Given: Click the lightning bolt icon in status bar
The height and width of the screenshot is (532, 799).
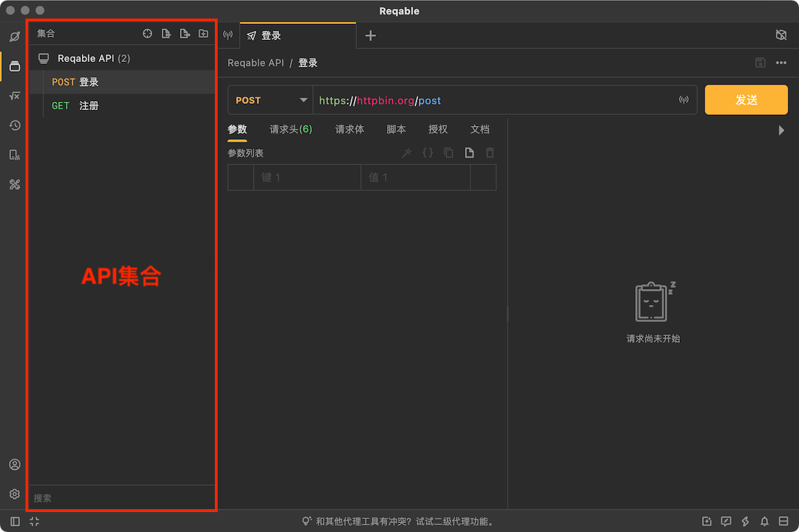Looking at the screenshot, I should pyautogui.click(x=745, y=521).
